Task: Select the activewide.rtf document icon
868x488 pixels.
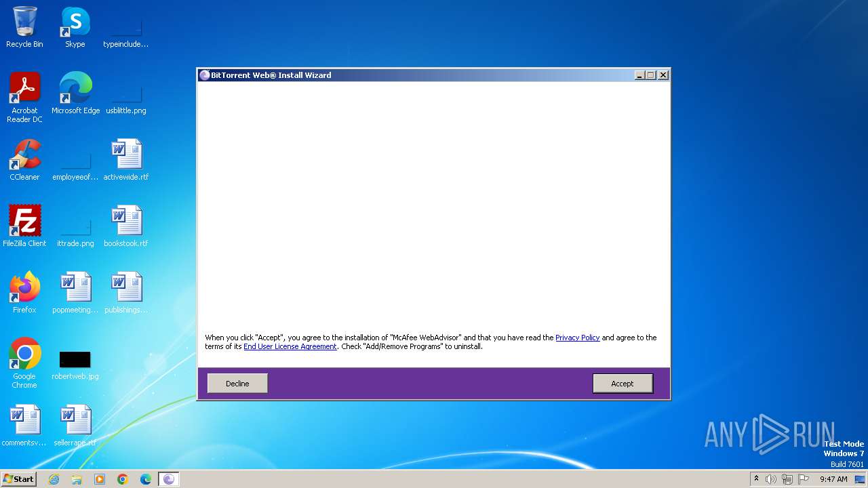Action: tap(126, 160)
